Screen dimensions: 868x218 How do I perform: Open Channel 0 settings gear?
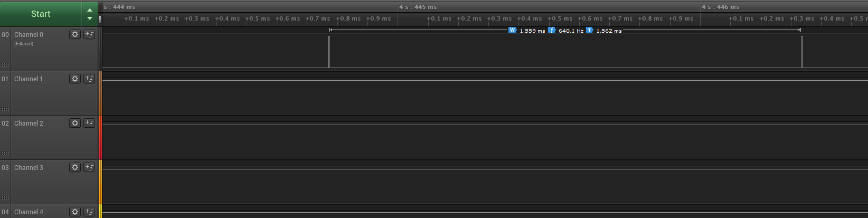pos(75,34)
